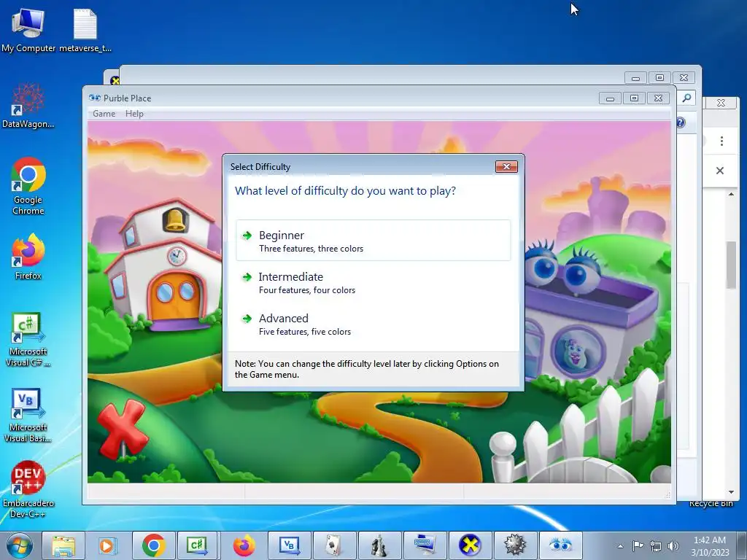
Task: Select the metaverse text file on desktop
Action: (x=85, y=29)
